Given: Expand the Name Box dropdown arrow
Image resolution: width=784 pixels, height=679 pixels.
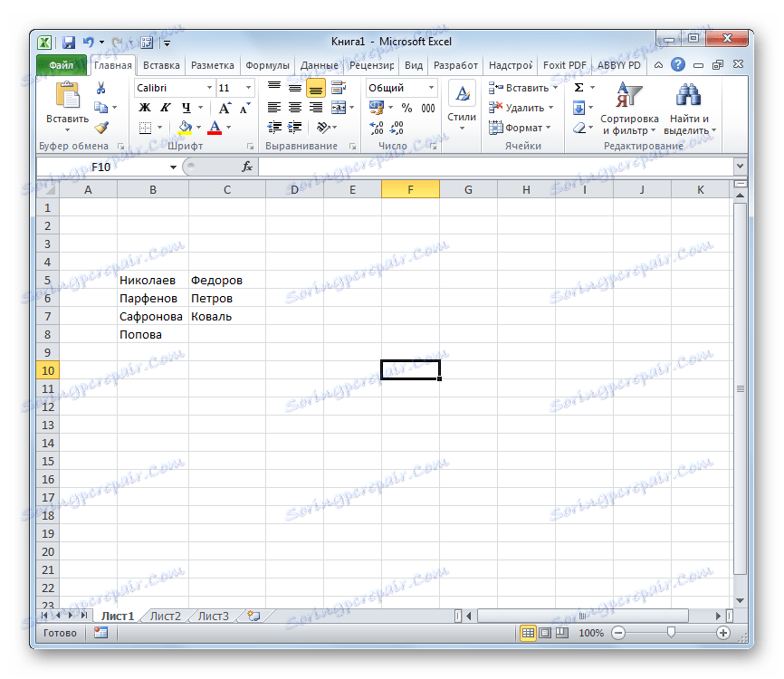Looking at the screenshot, I should [x=173, y=167].
